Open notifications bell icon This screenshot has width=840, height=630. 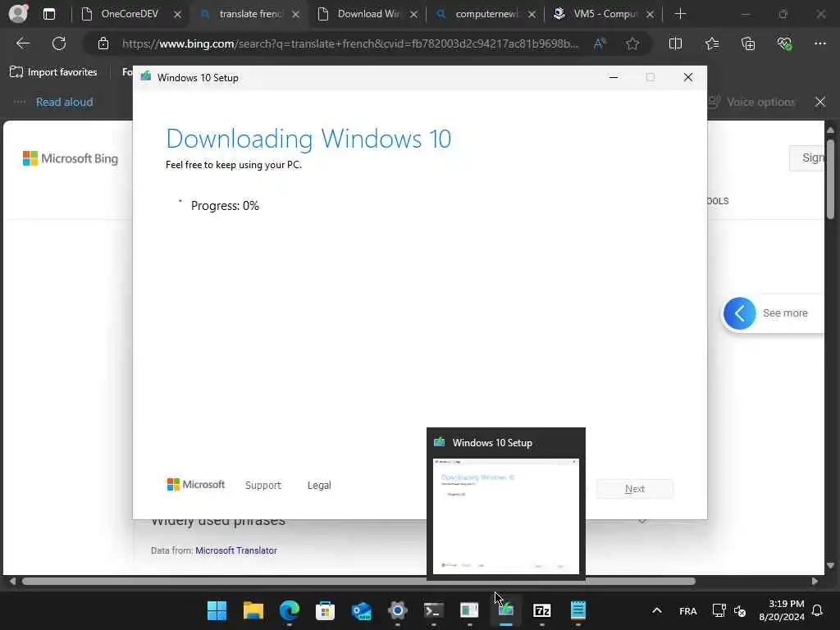click(x=818, y=610)
